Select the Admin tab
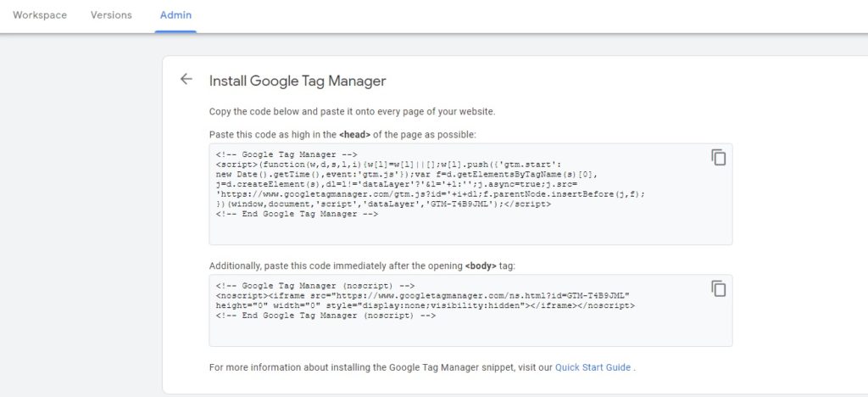This screenshot has height=397, width=868. (x=175, y=15)
